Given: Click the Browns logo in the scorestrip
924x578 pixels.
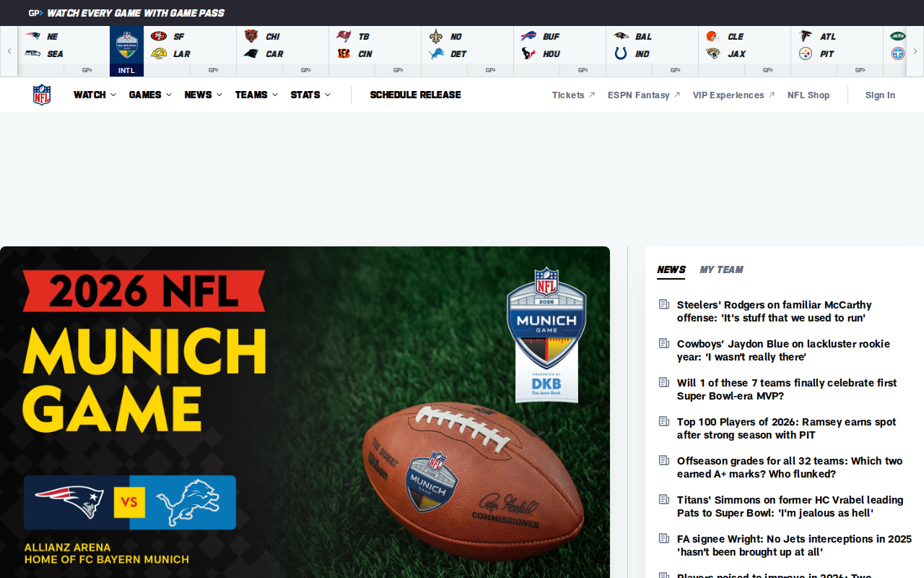Looking at the screenshot, I should 713,36.
